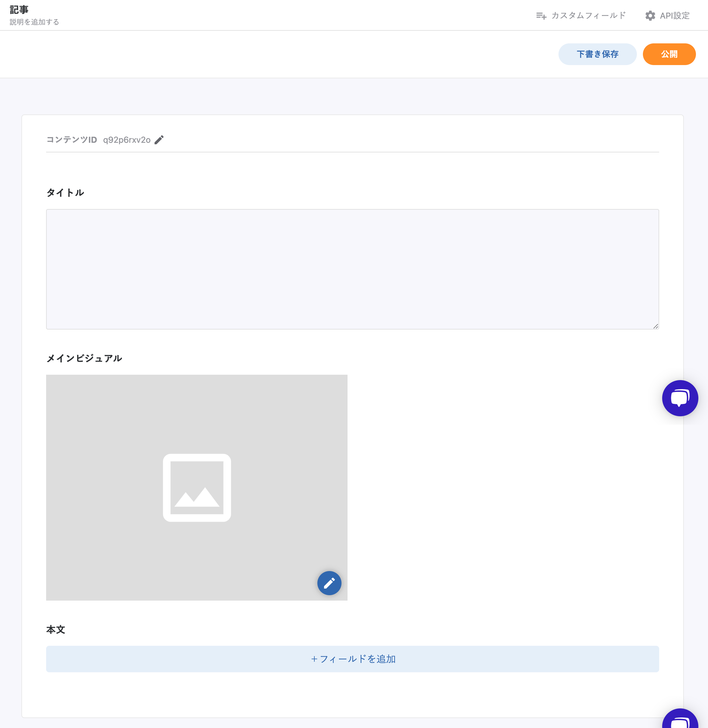The image size is (708, 728).
Task: Click the タイトル field label
Action: (x=65, y=192)
